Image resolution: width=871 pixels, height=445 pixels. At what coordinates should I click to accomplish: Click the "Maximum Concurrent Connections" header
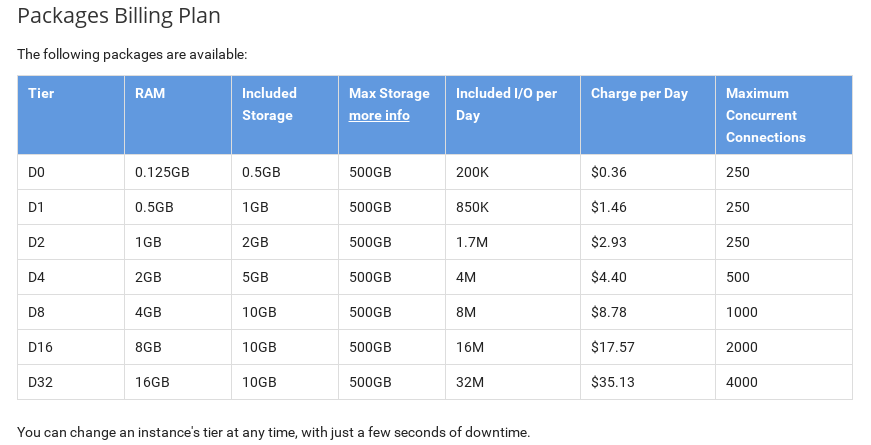click(765, 115)
